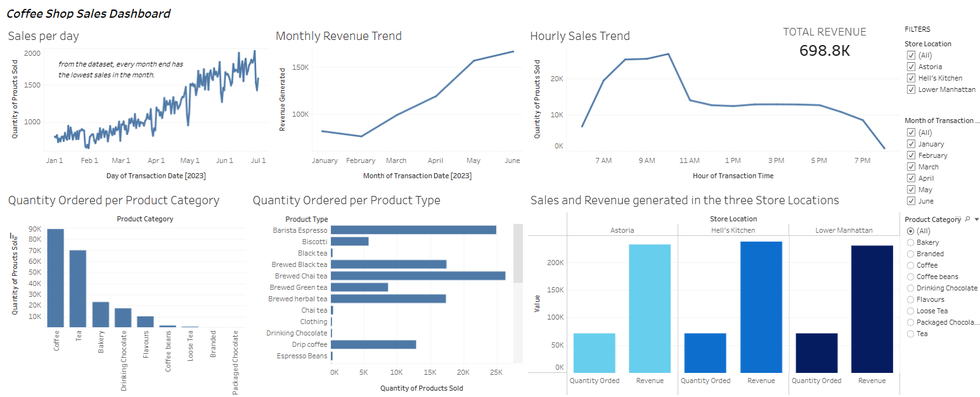
Task: Disable the Lower Manhattan store filter
Action: point(911,89)
